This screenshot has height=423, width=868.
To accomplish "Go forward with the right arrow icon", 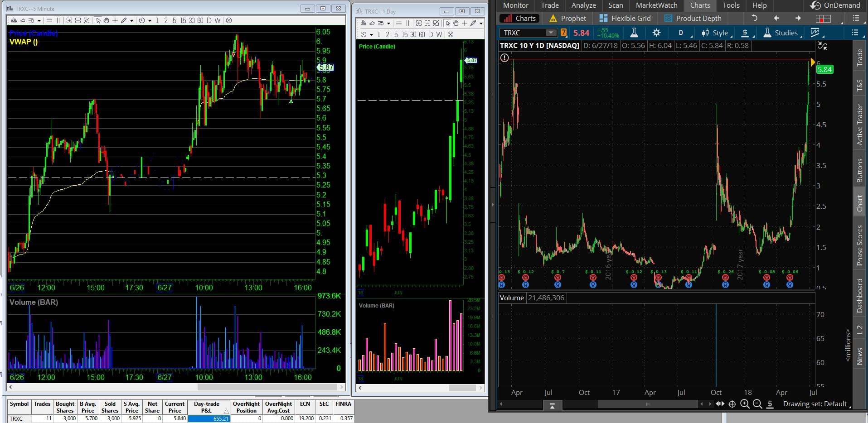I will [798, 18].
